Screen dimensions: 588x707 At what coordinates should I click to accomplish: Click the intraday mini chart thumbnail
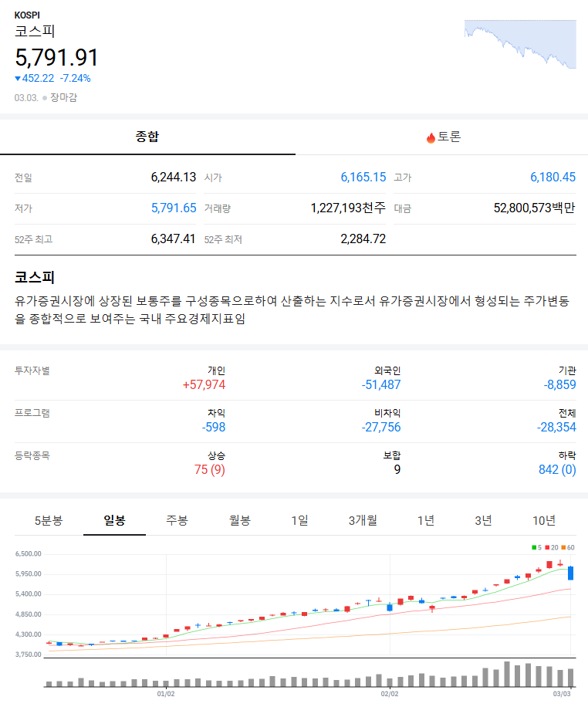tap(520, 44)
